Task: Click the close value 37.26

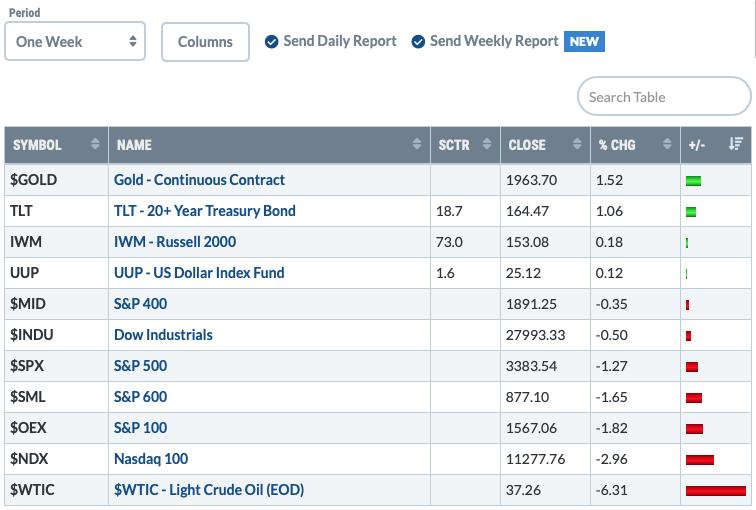Action: click(523, 490)
